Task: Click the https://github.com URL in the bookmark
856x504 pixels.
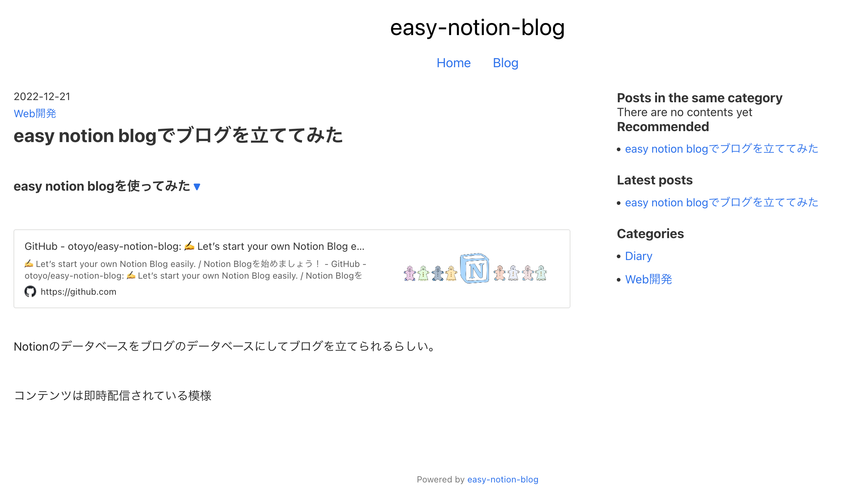Action: [x=79, y=292]
